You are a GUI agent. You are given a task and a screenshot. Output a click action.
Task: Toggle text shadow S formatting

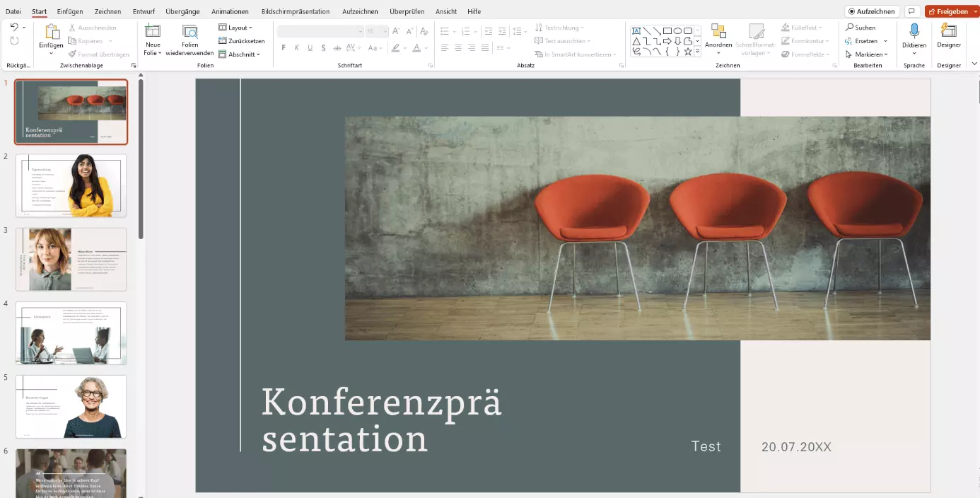click(x=323, y=48)
